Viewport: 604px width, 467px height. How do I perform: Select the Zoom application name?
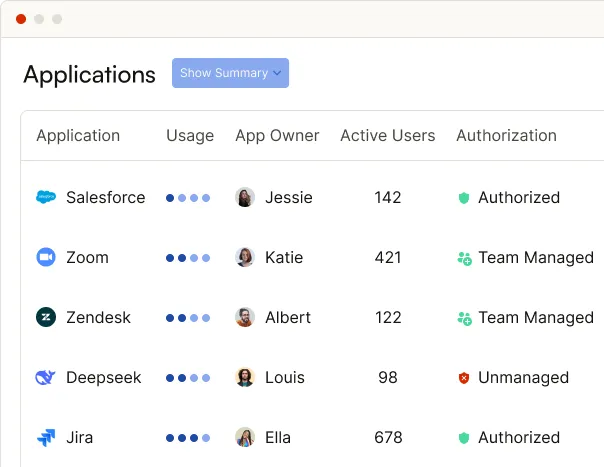click(x=87, y=257)
